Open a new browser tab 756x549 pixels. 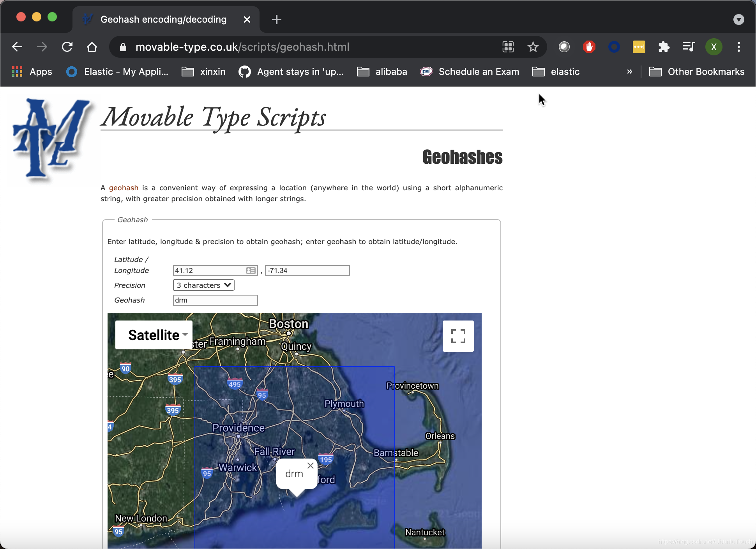tap(276, 19)
